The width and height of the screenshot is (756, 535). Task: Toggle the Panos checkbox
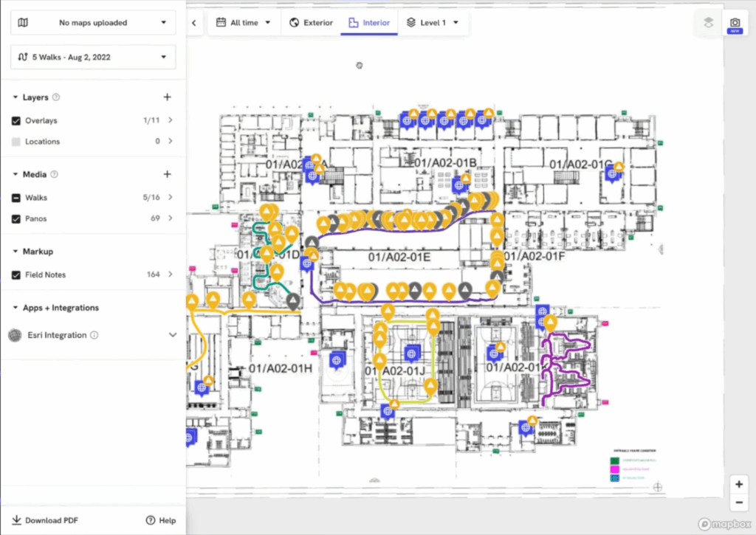coord(16,219)
